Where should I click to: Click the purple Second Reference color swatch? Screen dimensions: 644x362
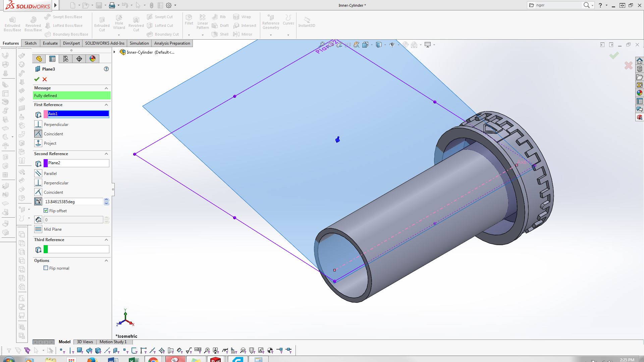coord(46,163)
